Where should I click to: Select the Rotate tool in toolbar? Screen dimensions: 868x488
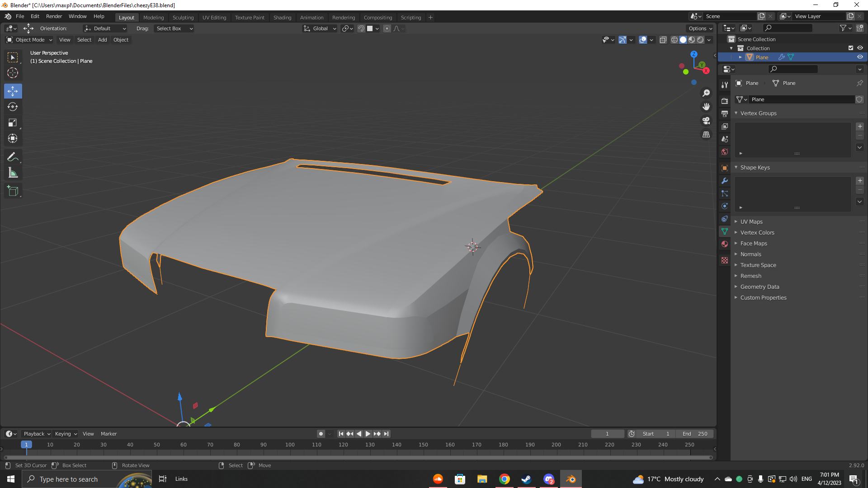pyautogui.click(x=13, y=107)
